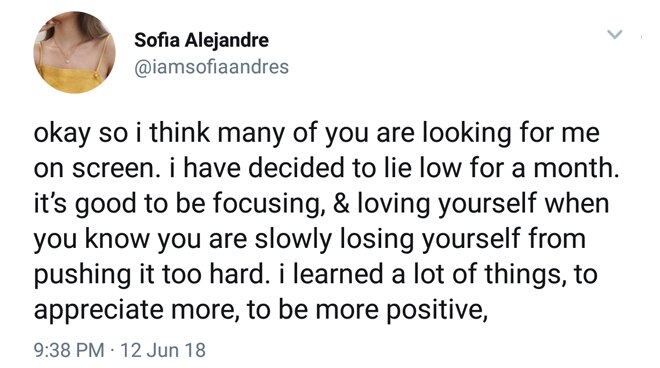Select the line starting 'pushing it too hard'
660x368 pixels.
click(x=316, y=275)
